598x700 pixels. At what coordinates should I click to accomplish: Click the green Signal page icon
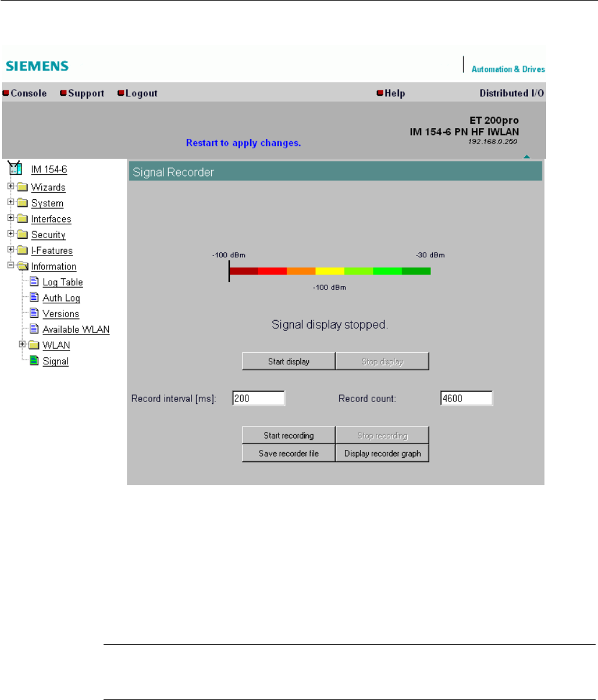tap(34, 360)
